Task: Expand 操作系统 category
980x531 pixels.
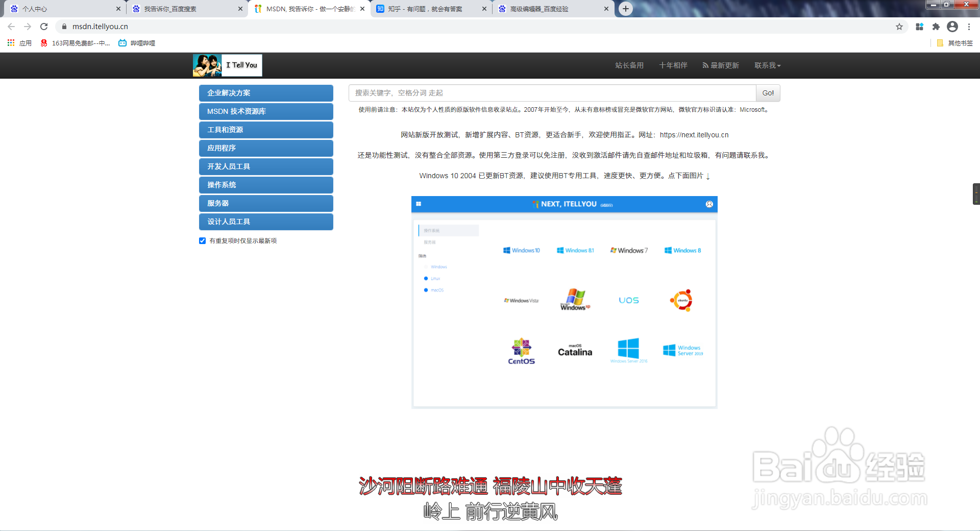Action: (x=266, y=185)
